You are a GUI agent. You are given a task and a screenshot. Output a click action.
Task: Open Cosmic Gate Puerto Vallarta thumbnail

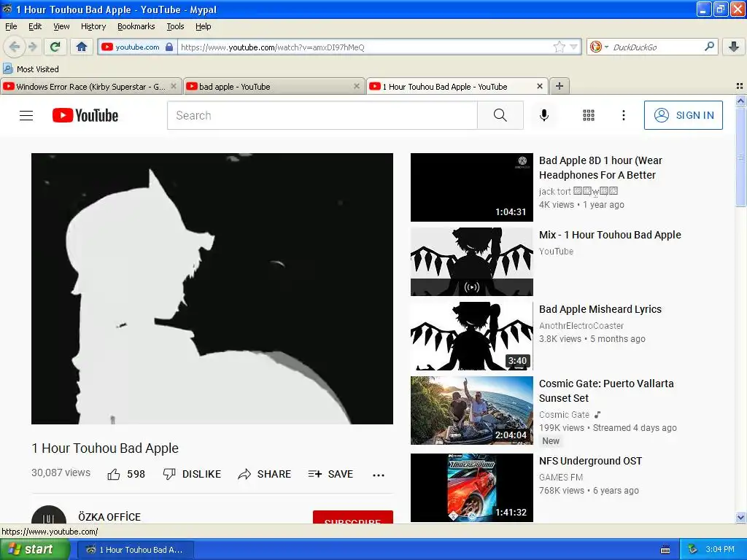pyautogui.click(x=472, y=411)
